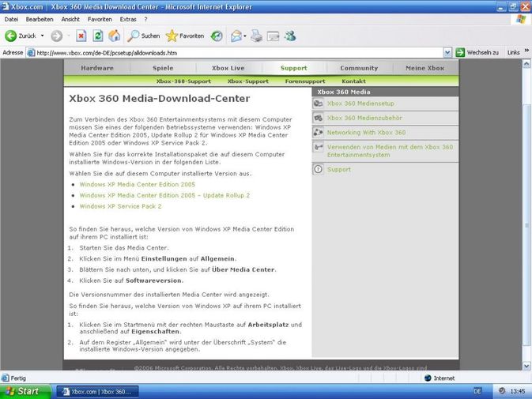The height and width of the screenshot is (399, 532).
Task: Click the Update Rollup 2 download link
Action: click(164, 195)
